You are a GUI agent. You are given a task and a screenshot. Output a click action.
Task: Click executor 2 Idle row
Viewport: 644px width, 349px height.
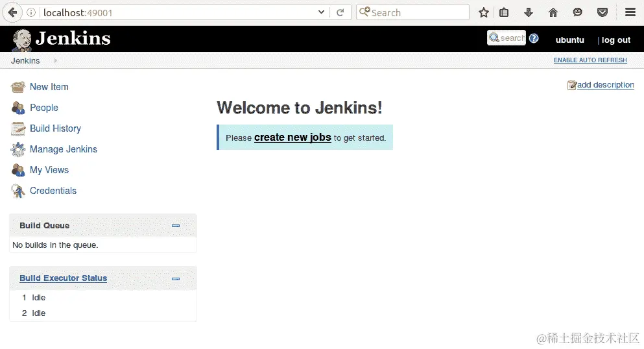click(102, 313)
